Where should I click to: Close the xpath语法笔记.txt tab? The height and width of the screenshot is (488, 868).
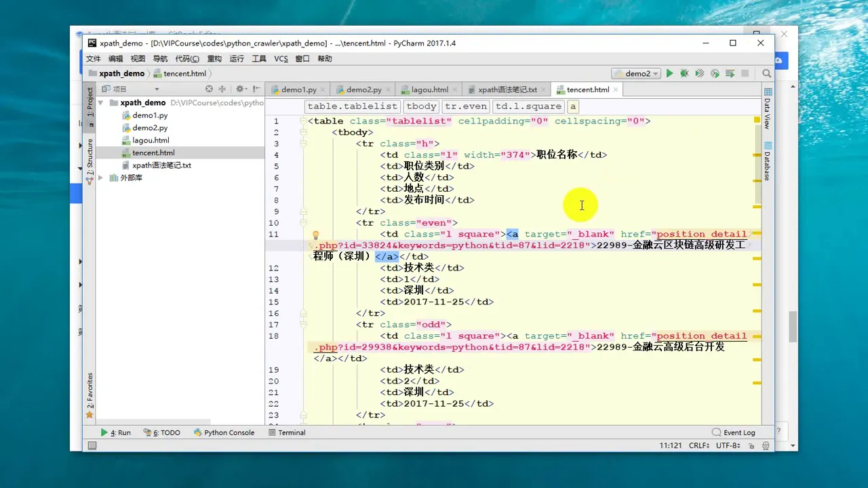543,89
